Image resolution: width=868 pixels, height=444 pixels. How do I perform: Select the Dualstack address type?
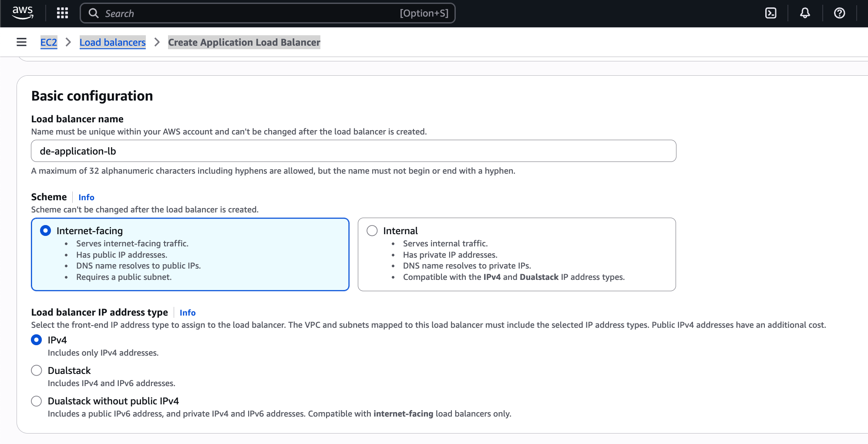tap(37, 370)
